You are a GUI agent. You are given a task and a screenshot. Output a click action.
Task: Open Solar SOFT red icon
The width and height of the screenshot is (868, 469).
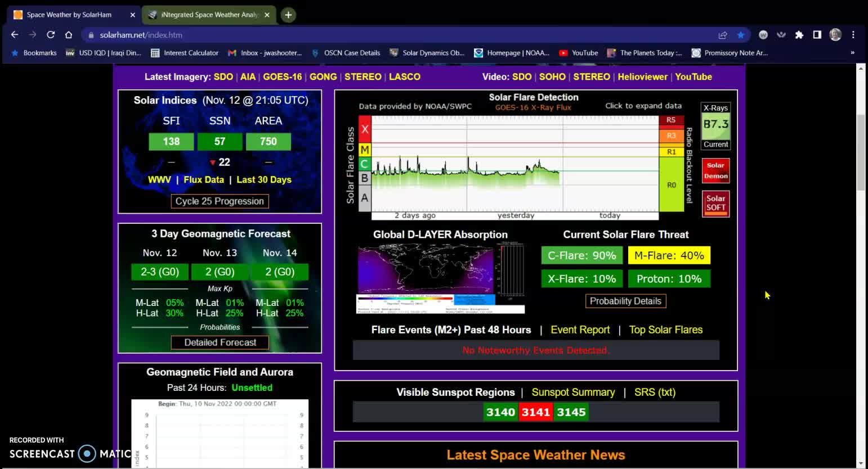click(715, 204)
